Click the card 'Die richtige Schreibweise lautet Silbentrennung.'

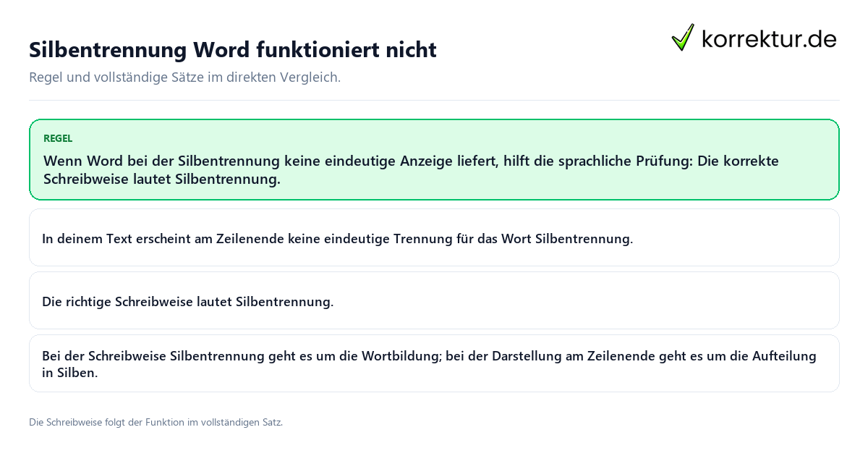(x=434, y=300)
